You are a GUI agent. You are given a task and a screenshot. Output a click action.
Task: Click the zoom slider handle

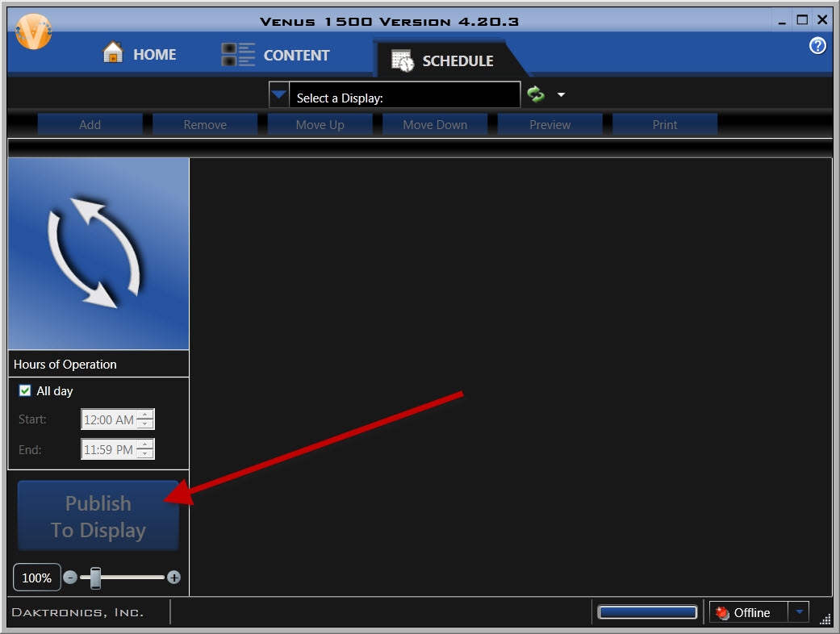click(95, 578)
